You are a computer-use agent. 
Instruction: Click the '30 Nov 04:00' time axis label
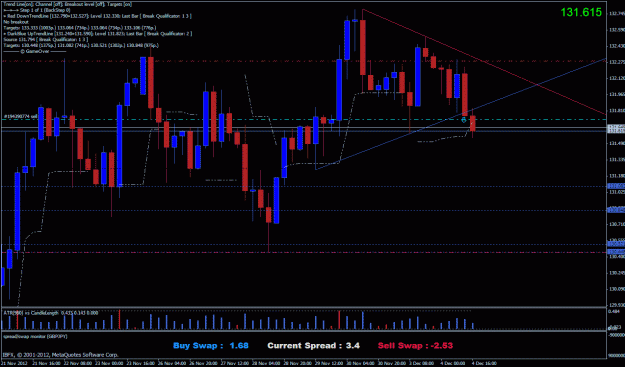[360, 363]
